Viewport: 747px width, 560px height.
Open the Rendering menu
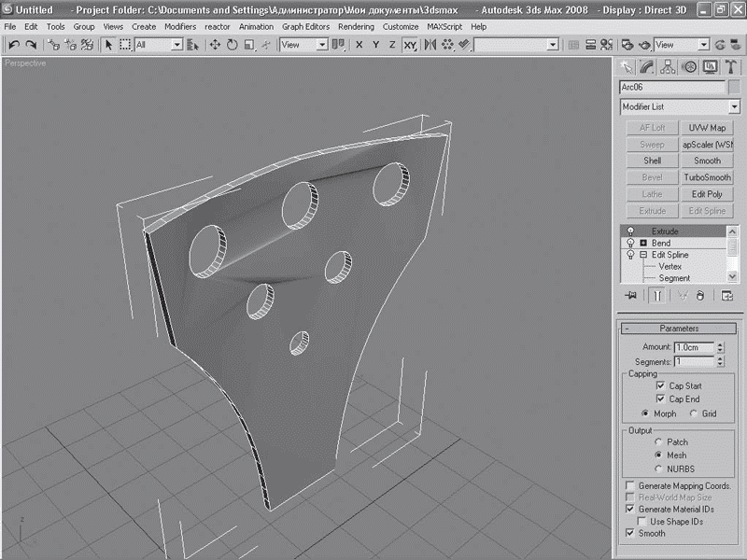356,27
